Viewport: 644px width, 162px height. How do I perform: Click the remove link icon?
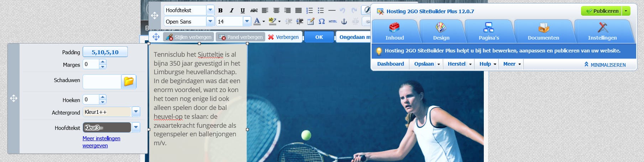[355, 21]
